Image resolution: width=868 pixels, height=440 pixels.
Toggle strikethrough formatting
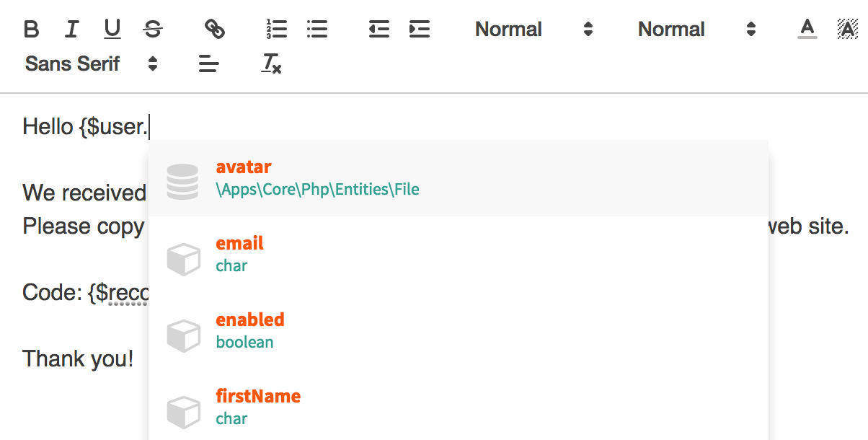pos(153,30)
